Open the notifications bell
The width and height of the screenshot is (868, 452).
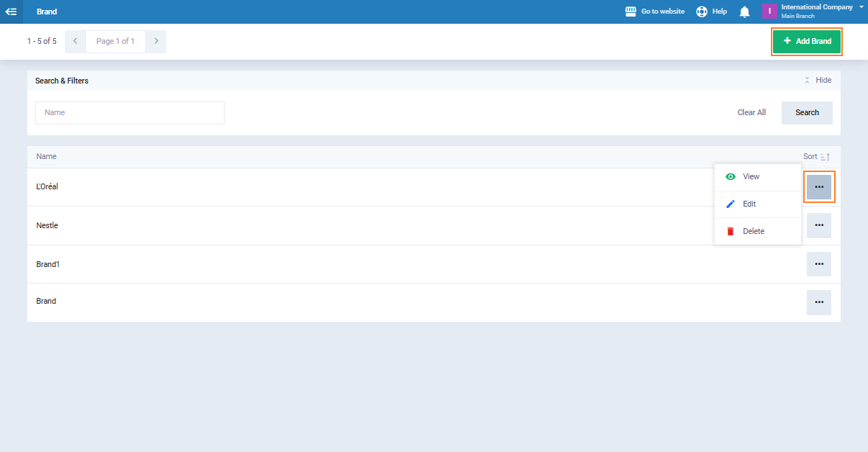coord(745,12)
